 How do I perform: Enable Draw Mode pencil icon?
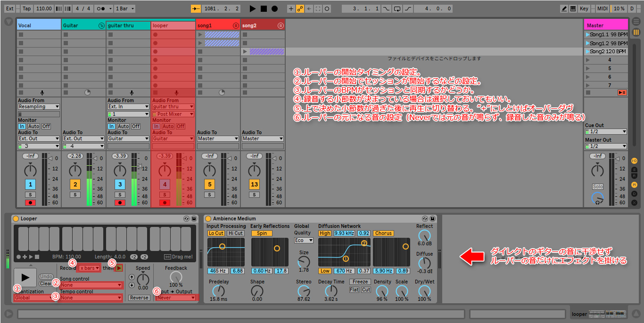[564, 8]
